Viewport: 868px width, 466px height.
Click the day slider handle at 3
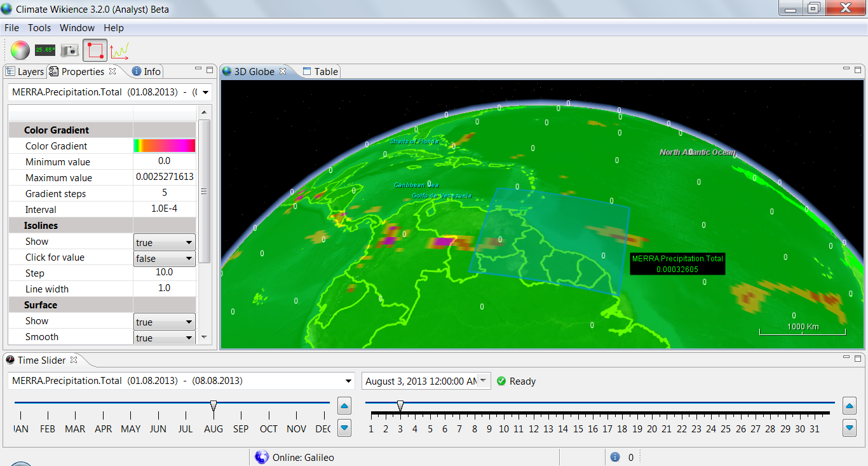coord(400,406)
